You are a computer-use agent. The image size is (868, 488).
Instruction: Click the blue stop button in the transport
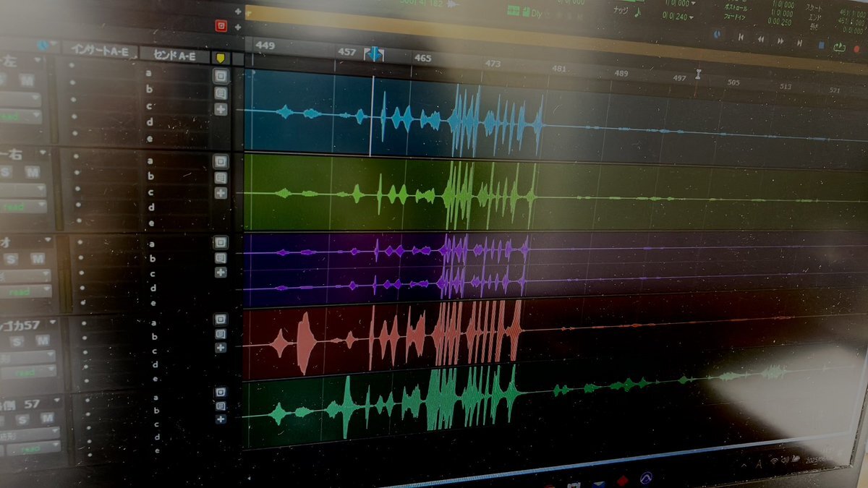pos(821,46)
